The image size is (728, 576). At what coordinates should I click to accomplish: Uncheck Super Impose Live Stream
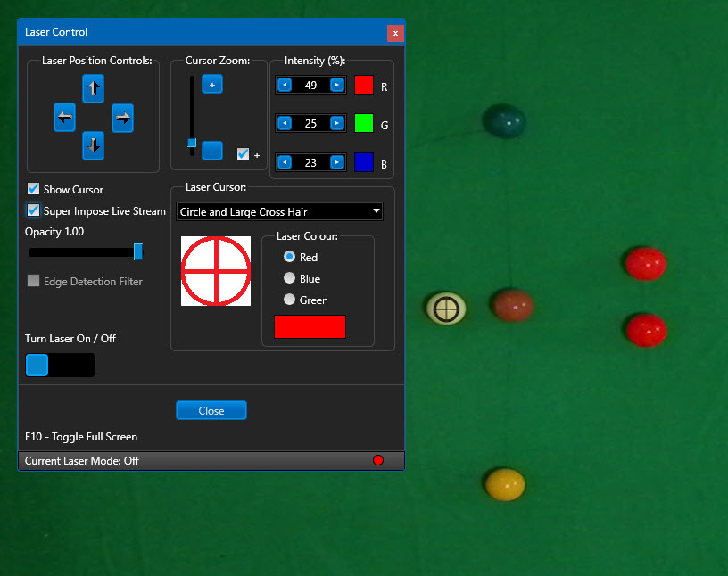pos(33,210)
